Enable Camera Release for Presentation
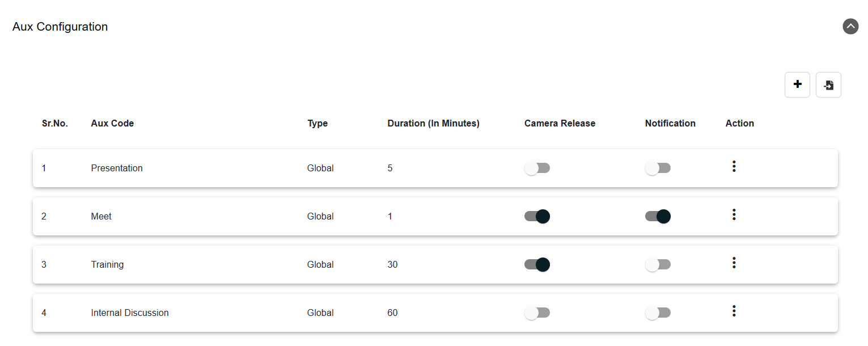Screen dimensions: 868x346 (537, 168)
